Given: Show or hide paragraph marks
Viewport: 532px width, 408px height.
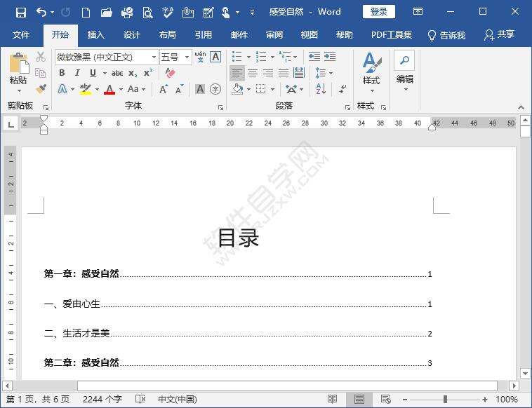Looking at the screenshot, I should coord(343,89).
